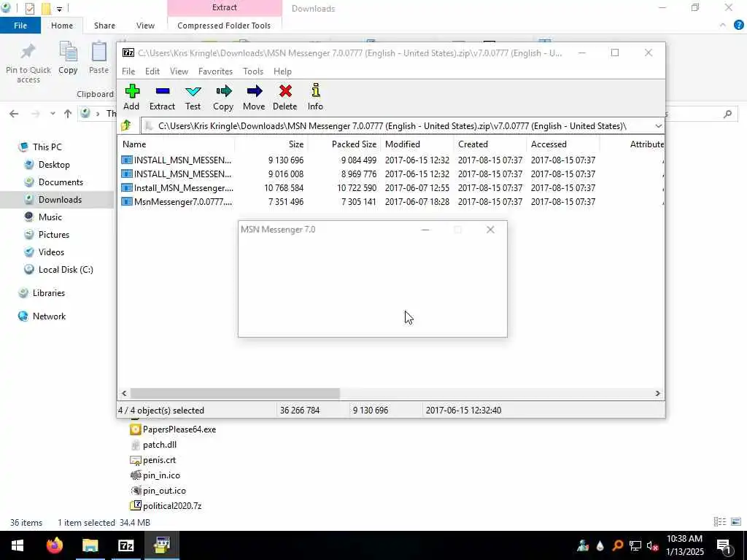Screen dimensions: 747x560
Task: Click Explorer's Up one level arrow
Action: coord(68,114)
